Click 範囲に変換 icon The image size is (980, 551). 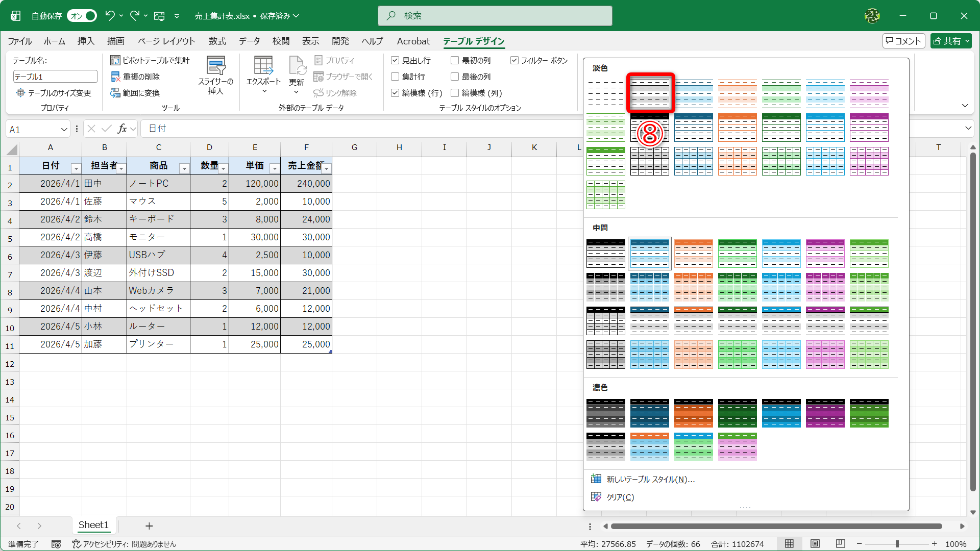tap(115, 93)
